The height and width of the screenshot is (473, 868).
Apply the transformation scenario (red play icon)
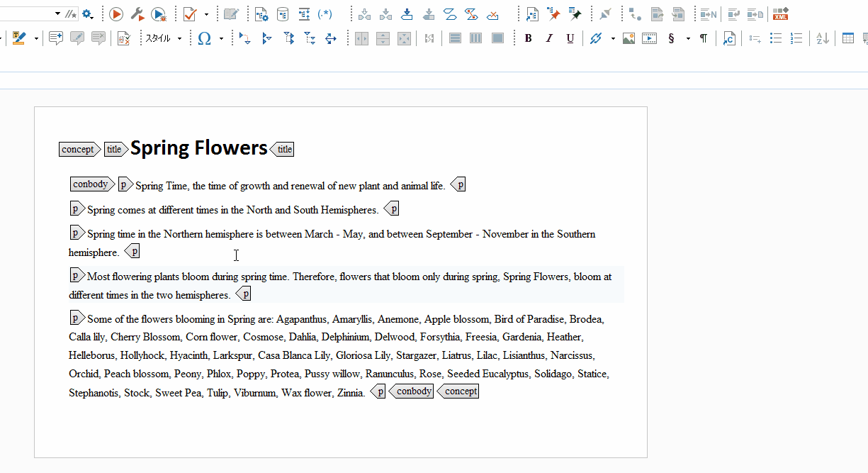pyautogui.click(x=116, y=14)
